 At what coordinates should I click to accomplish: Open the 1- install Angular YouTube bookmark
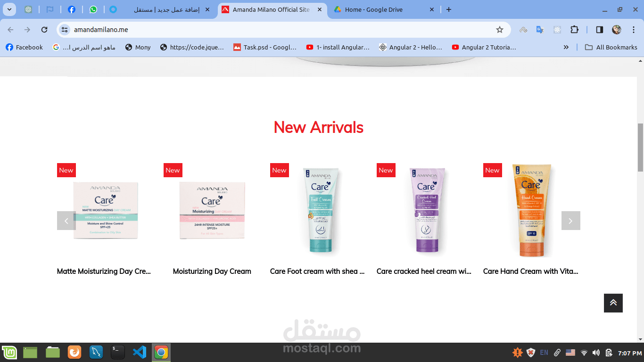(x=338, y=47)
